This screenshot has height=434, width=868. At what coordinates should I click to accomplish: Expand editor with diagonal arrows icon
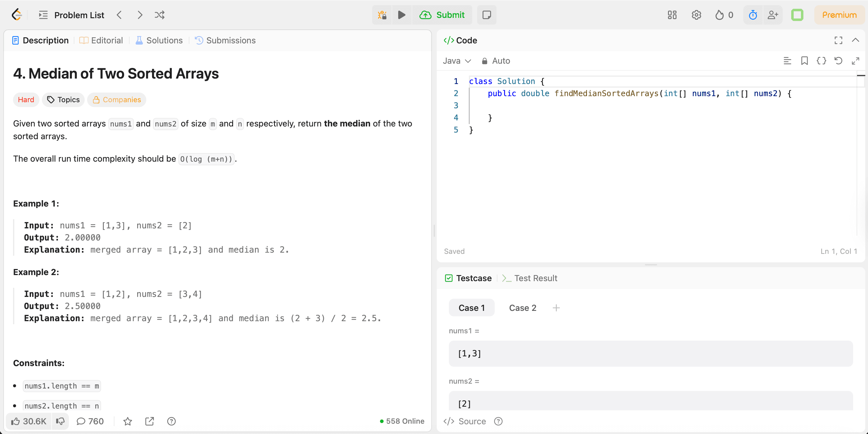pos(855,61)
